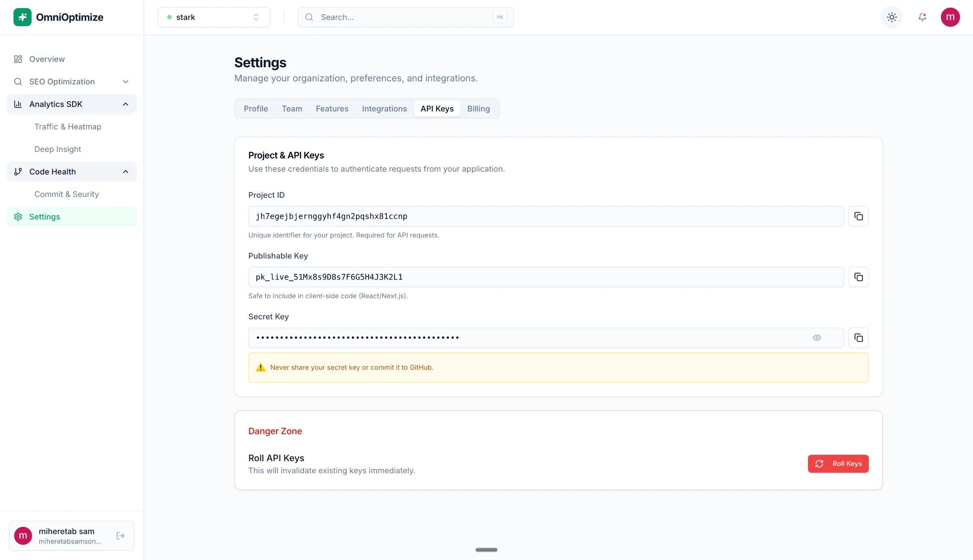Image resolution: width=973 pixels, height=560 pixels.
Task: Click the ⌘K shortcut badge in search
Action: tap(500, 17)
